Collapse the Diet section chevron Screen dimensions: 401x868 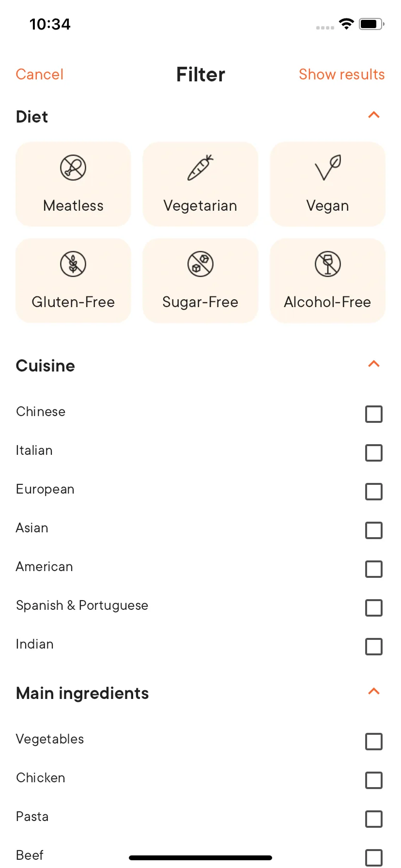374,115
